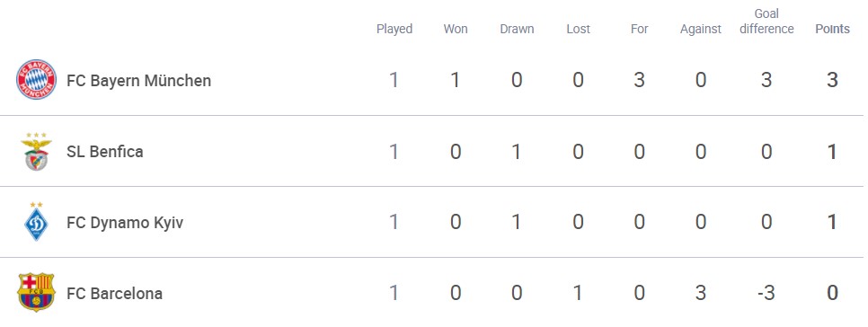The height and width of the screenshot is (327, 868).
Task: Open the SL Benfica team link
Action: (104, 152)
